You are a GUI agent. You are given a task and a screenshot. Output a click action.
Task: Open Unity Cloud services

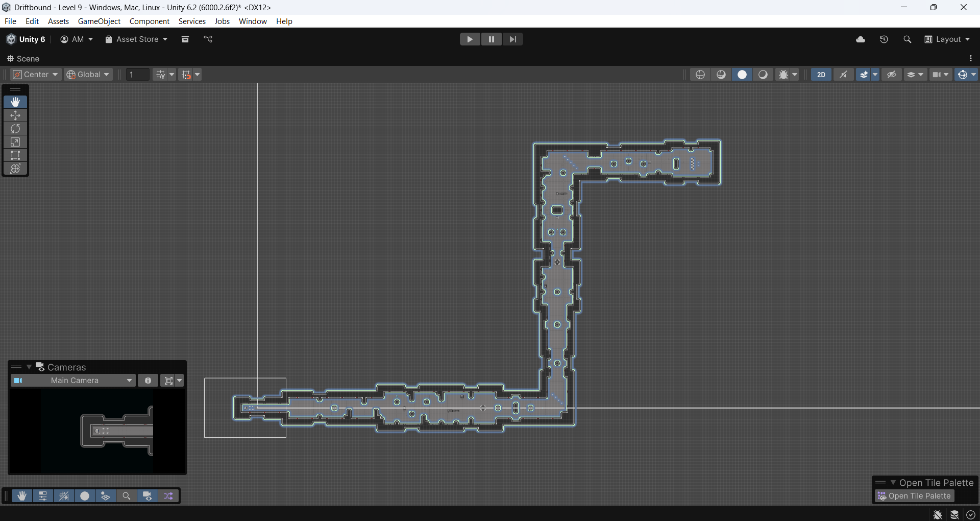(x=861, y=39)
